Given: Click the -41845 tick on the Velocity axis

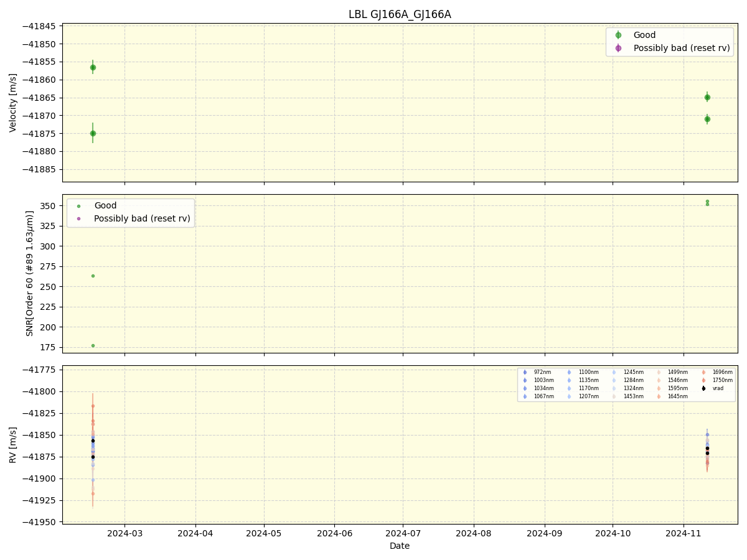Looking at the screenshot, I should tap(40, 26).
